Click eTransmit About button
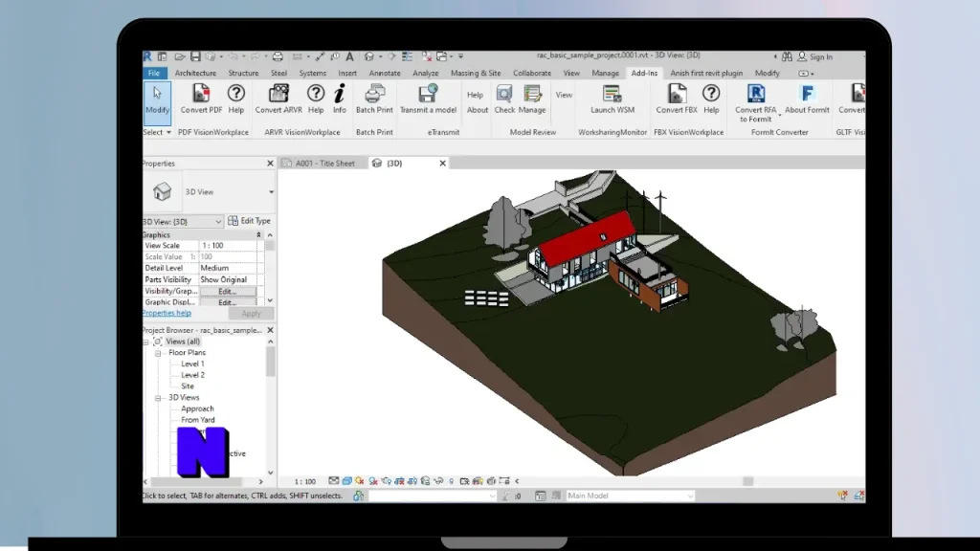 477,110
